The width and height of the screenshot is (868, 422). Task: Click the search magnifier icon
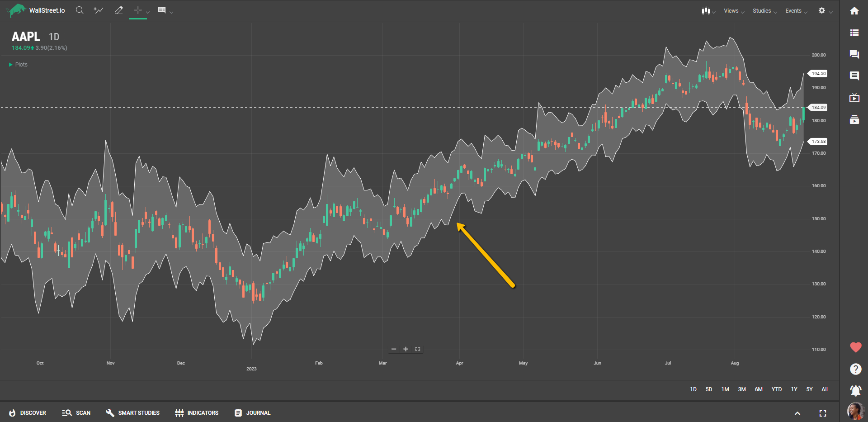pos(80,10)
